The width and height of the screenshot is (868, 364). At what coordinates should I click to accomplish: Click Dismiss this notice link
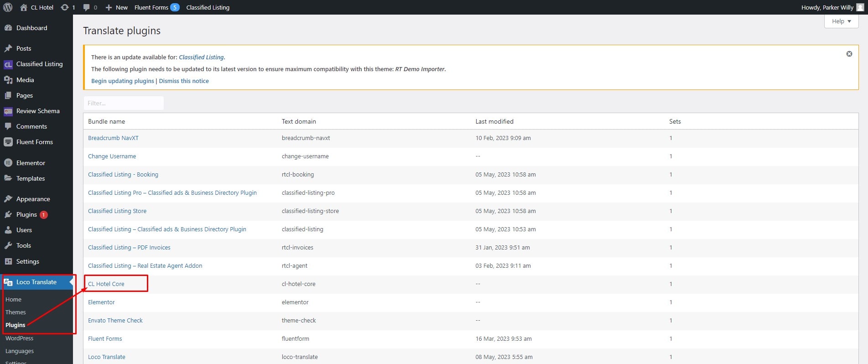pos(184,81)
